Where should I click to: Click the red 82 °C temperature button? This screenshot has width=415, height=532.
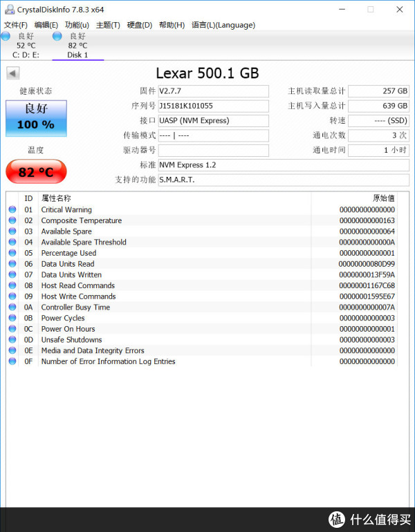click(x=36, y=171)
